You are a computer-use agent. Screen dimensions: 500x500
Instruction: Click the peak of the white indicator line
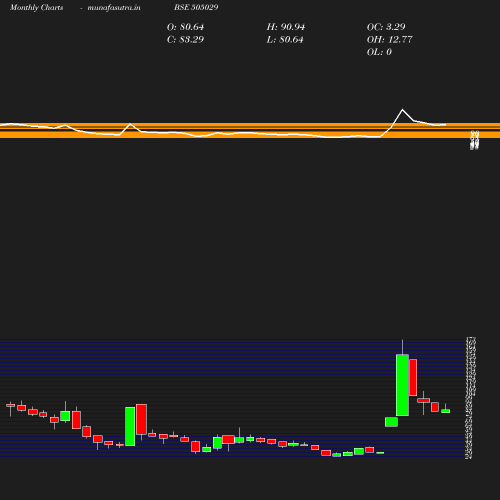pos(402,109)
